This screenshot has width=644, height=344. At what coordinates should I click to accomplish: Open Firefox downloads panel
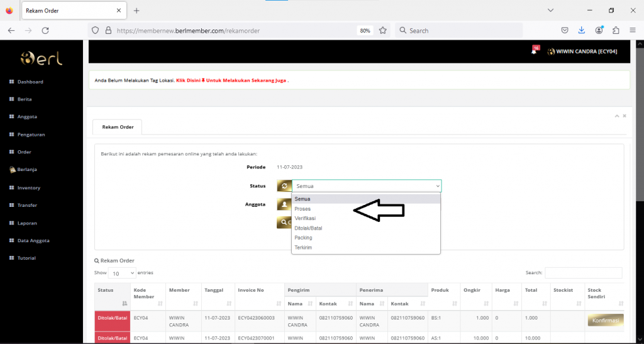582,30
